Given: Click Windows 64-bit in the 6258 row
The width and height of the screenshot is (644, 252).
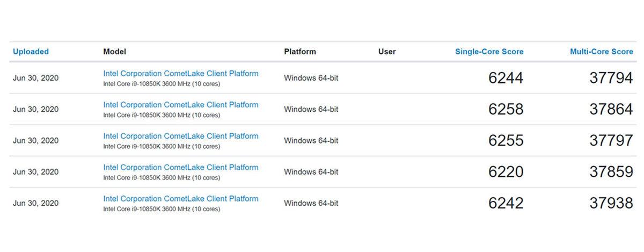Looking at the screenshot, I should tap(311, 110).
